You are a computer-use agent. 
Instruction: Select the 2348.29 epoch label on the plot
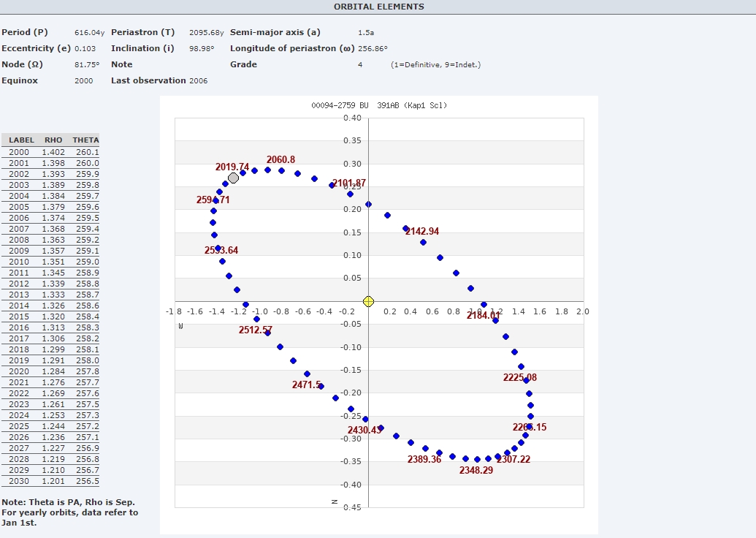[476, 470]
